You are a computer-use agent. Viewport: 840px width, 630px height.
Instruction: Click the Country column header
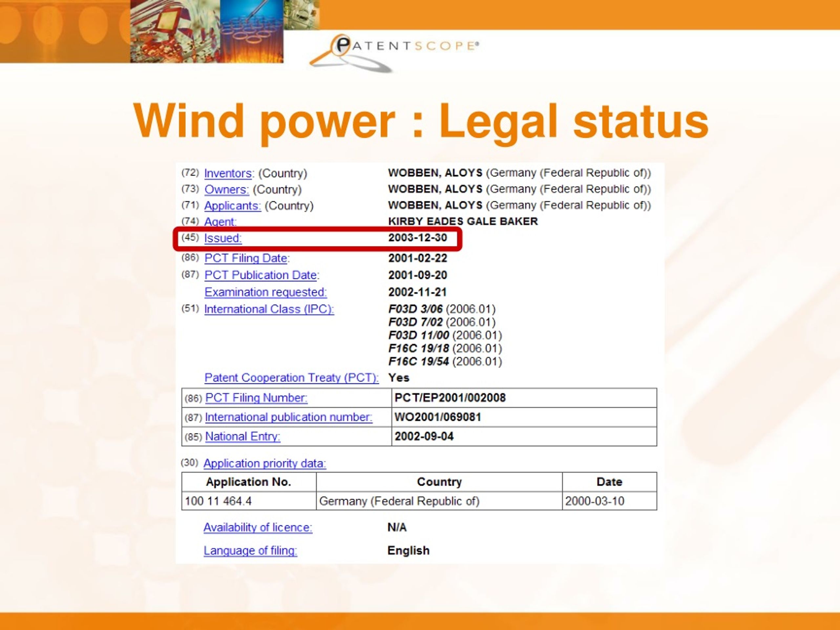[439, 482]
